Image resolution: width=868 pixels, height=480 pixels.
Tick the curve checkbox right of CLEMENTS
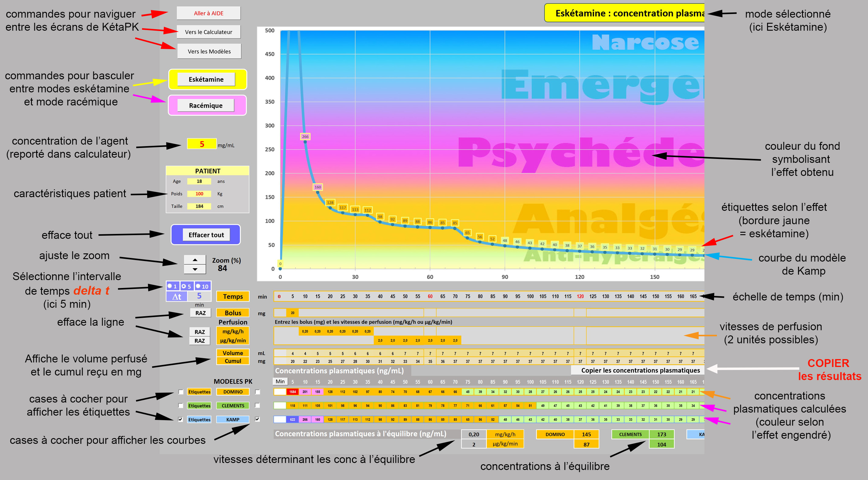[258, 405]
